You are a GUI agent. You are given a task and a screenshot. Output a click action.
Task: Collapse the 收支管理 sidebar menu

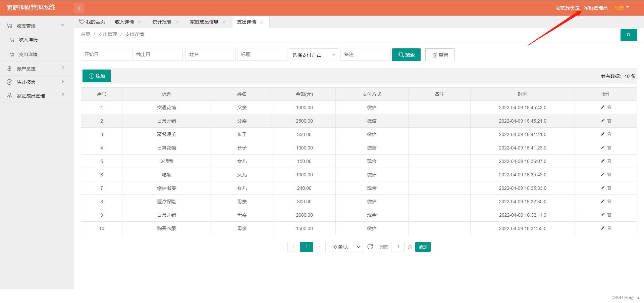pos(37,26)
